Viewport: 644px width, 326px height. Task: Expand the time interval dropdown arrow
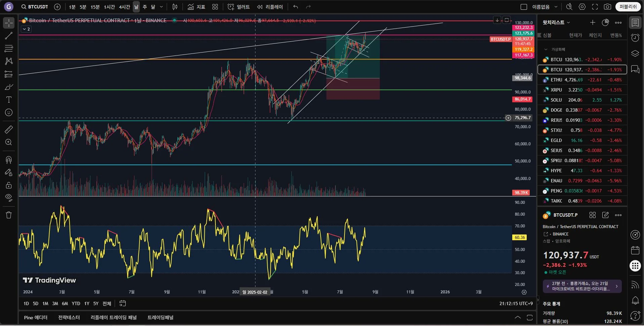tap(161, 7)
